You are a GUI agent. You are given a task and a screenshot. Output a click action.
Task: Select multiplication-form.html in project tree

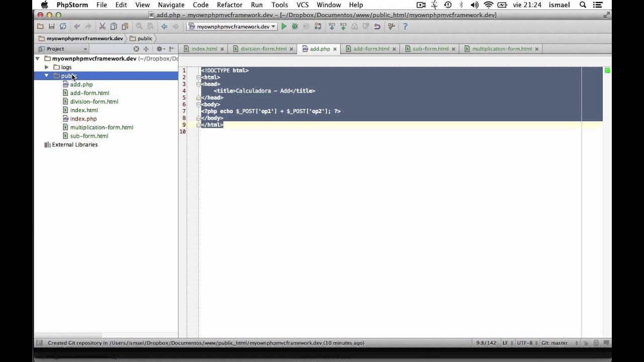(102, 128)
